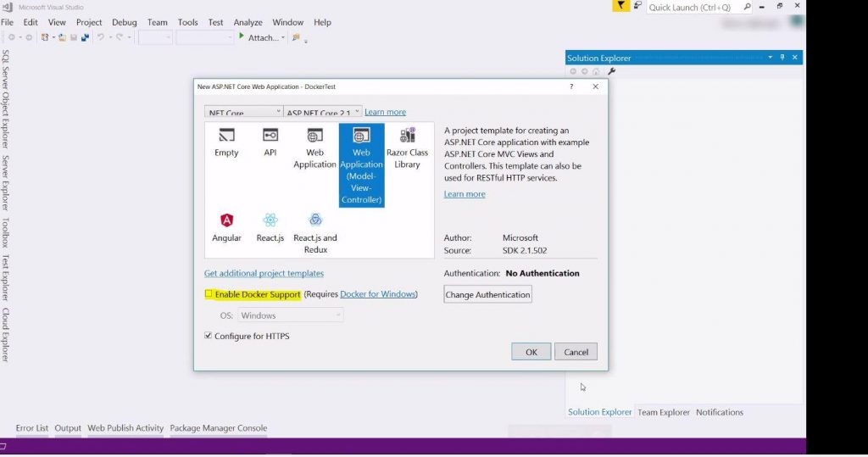Open Solution Explorer window position dropdown

pos(770,58)
